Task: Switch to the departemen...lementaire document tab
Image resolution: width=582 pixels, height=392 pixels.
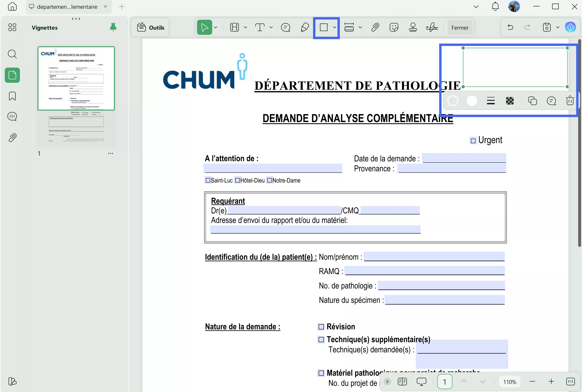Action: 66,7
